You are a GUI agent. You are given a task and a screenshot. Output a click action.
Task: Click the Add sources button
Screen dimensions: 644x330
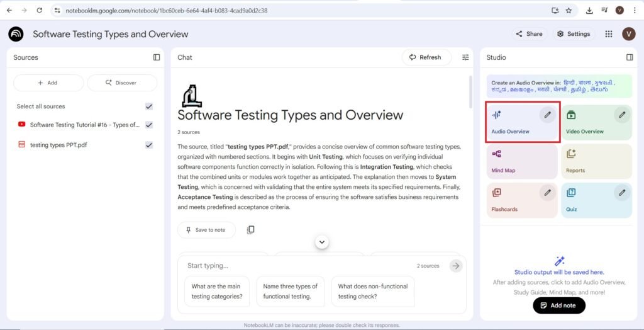pos(48,82)
